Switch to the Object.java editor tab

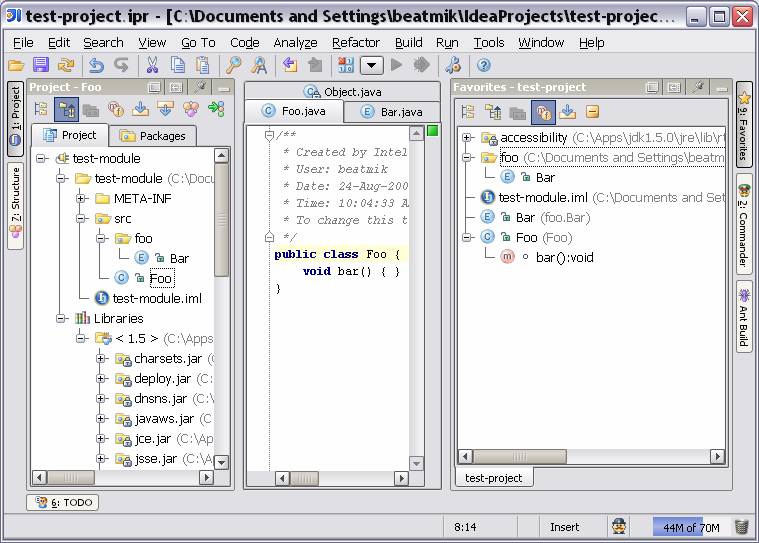[x=342, y=91]
